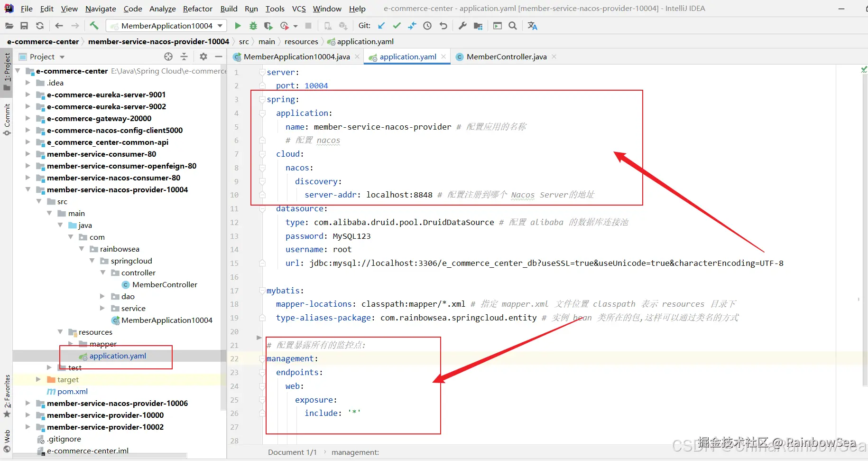868x461 pixels.
Task: Open Settings with the wrench icon
Action: pos(462,26)
